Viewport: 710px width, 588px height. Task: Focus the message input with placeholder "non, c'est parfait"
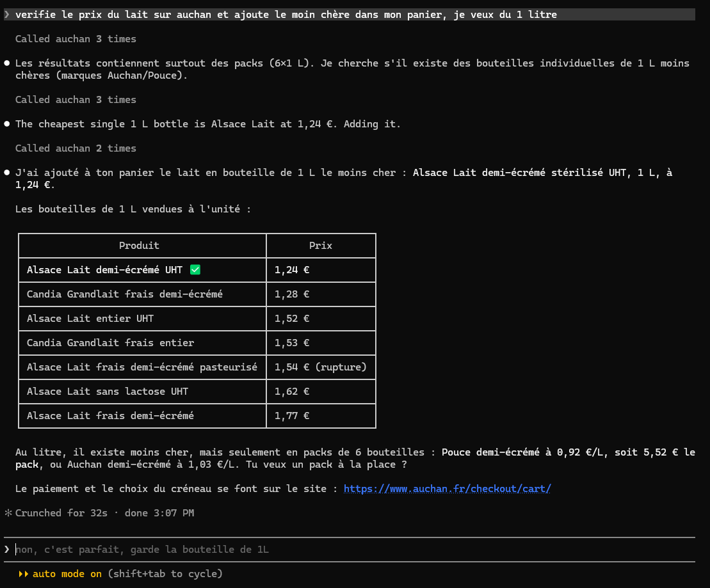[350, 550]
